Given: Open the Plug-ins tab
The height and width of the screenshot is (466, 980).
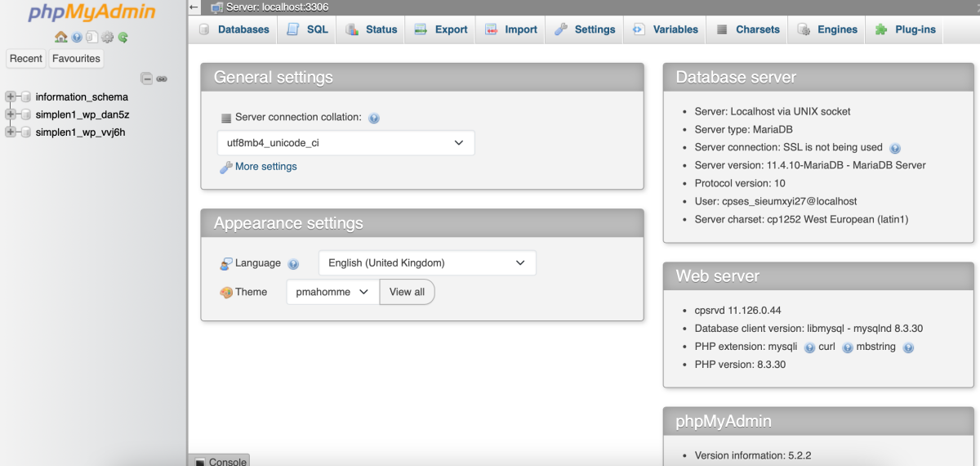Looking at the screenshot, I should (905, 29).
